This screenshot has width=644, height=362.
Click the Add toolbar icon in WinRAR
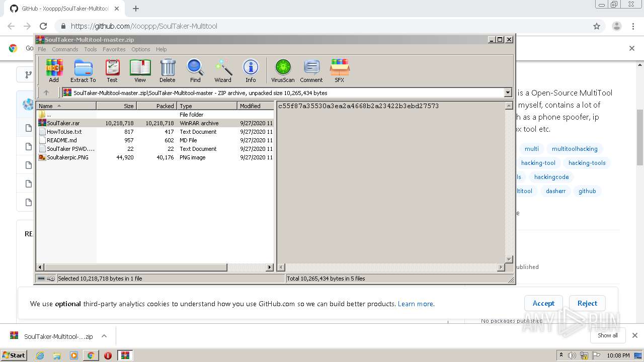coord(54,70)
